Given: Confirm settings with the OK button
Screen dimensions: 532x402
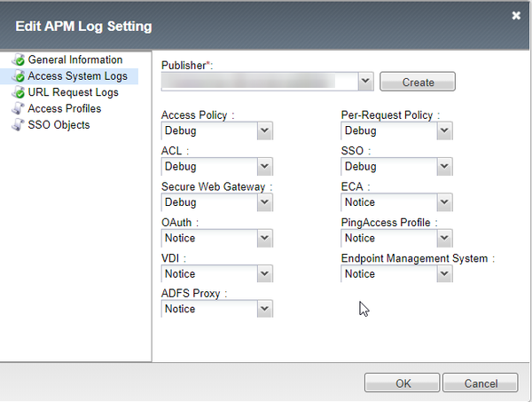Looking at the screenshot, I should click(x=403, y=382).
